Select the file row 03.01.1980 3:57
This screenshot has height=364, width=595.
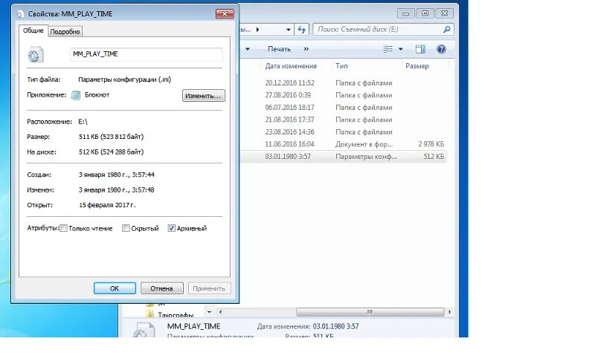344,156
